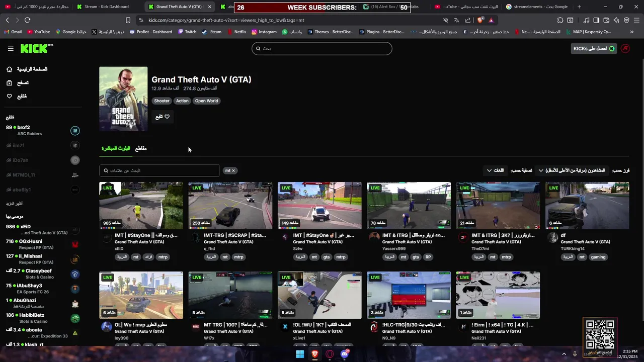Viewport: 644px width, 362px height.
Task: Reload the page with the refresh icon
Action: pyautogui.click(x=27, y=20)
